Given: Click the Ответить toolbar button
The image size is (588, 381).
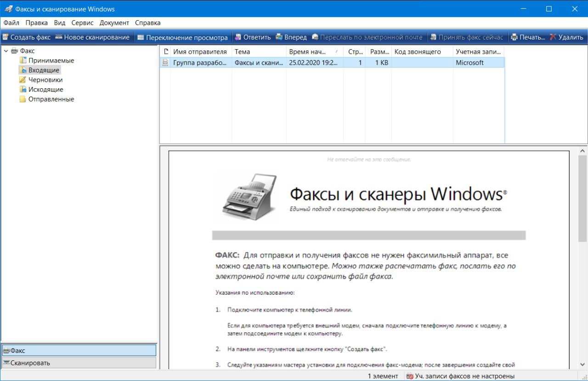Looking at the screenshot, I should tap(253, 37).
